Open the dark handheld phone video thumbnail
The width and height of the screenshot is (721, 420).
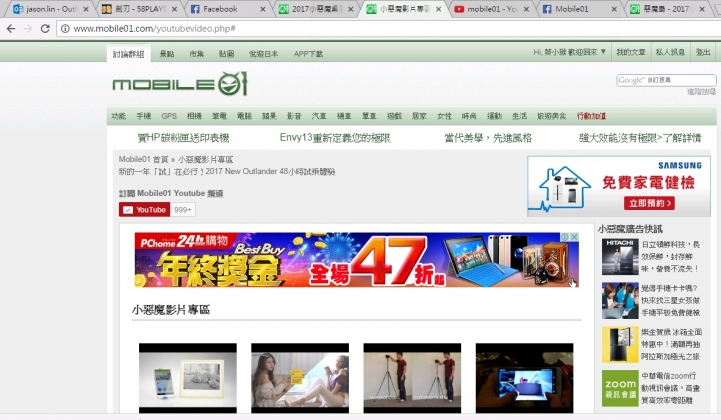pos(524,378)
